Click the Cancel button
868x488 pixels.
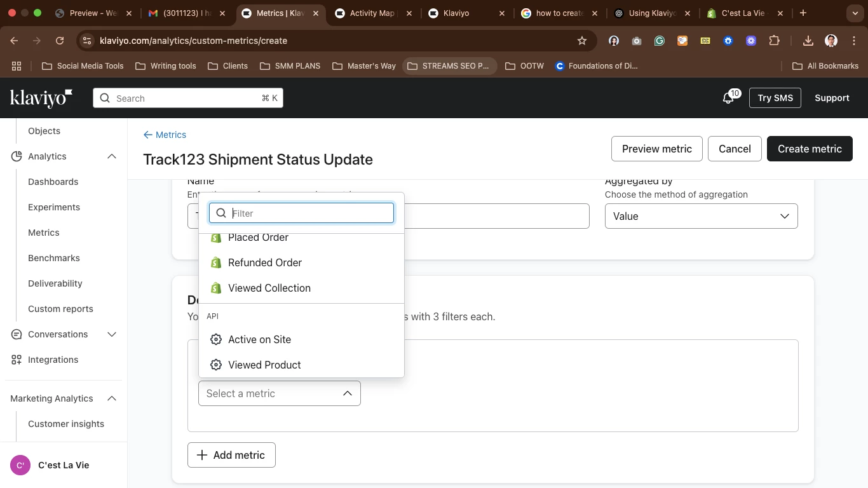click(735, 149)
